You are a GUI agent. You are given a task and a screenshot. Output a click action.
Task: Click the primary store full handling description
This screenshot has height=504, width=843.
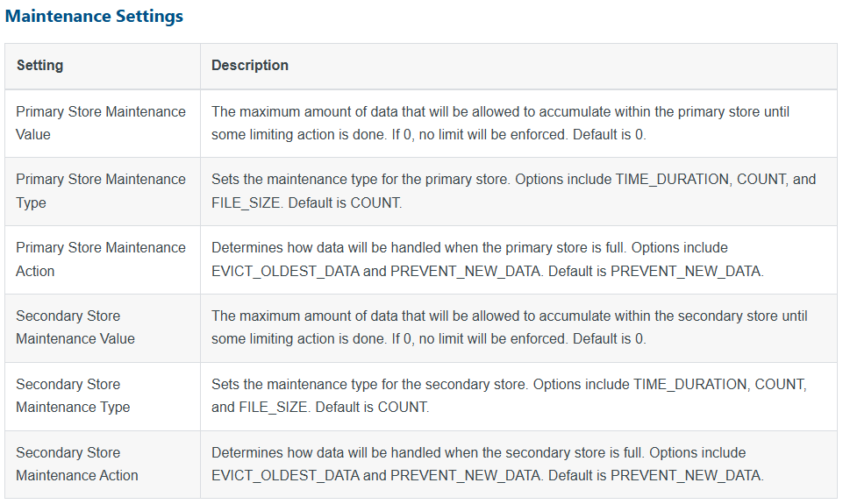[x=488, y=259]
